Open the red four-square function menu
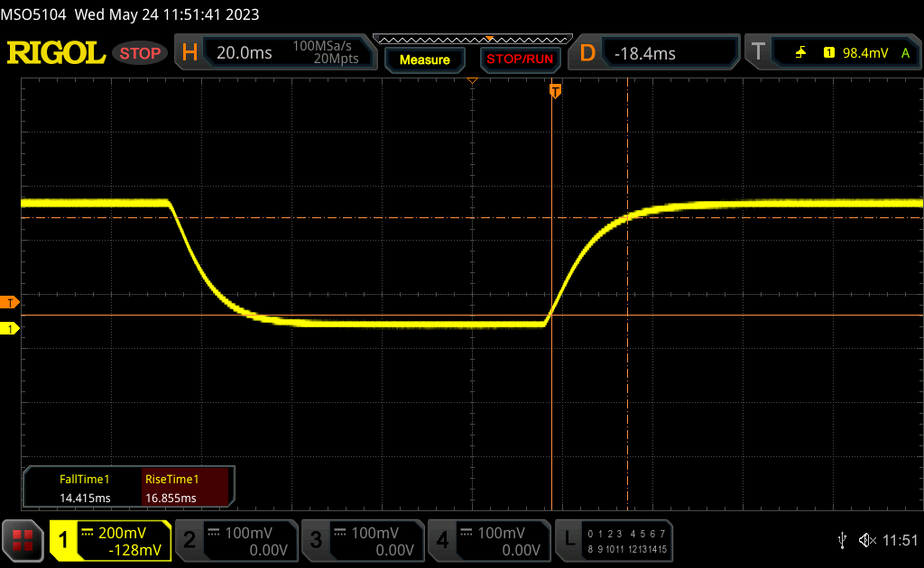Image resolution: width=924 pixels, height=568 pixels. 23,540
